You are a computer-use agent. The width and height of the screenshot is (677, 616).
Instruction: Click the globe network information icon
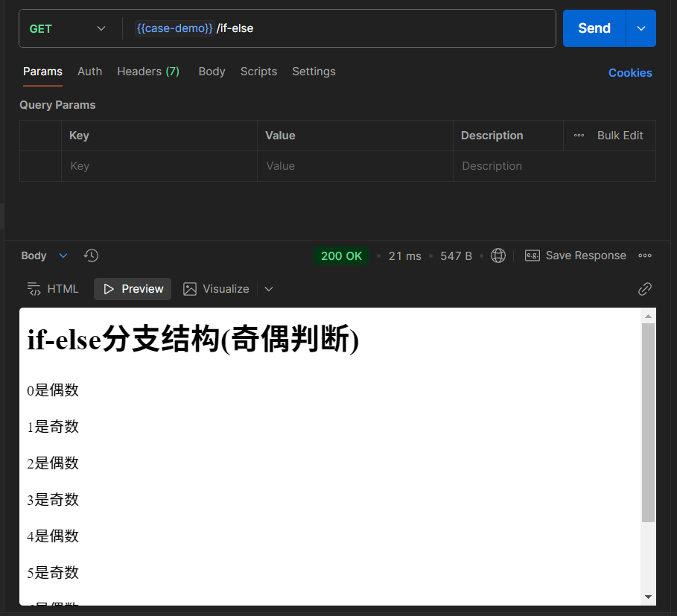(498, 255)
